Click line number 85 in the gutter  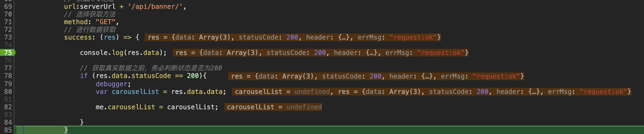pos(8,130)
